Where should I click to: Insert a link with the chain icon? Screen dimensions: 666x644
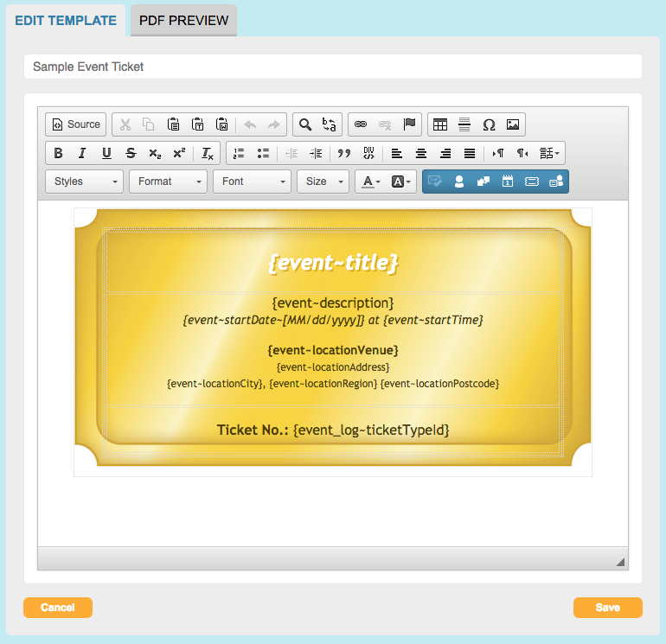(x=361, y=124)
